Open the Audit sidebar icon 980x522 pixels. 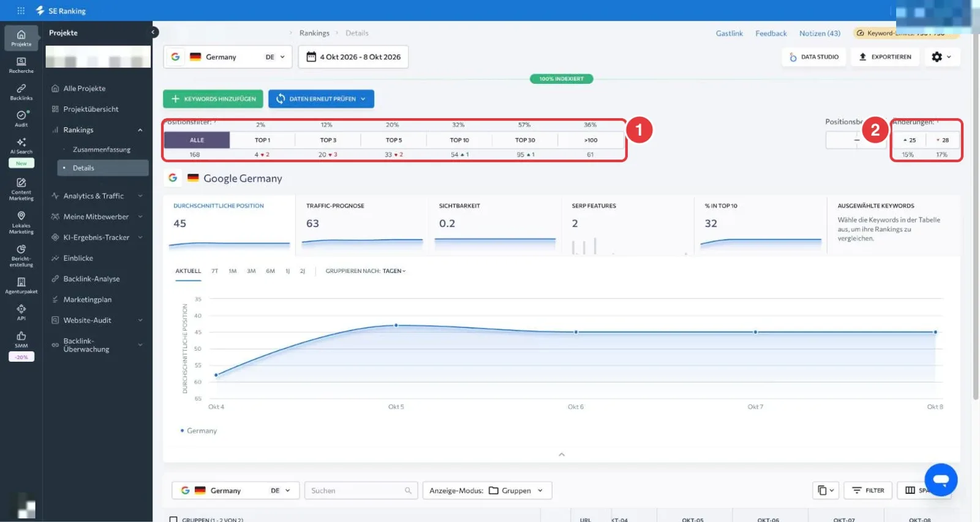(21, 119)
